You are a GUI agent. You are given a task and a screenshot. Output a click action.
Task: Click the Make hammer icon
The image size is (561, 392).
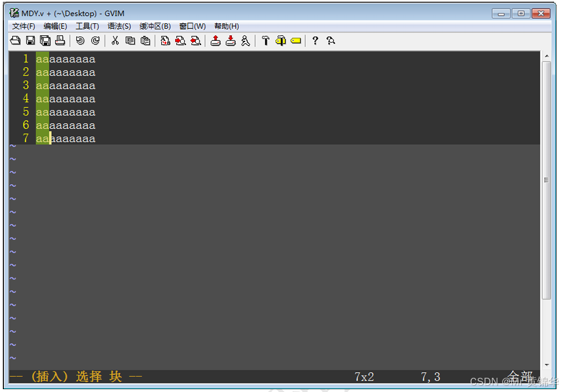(265, 41)
